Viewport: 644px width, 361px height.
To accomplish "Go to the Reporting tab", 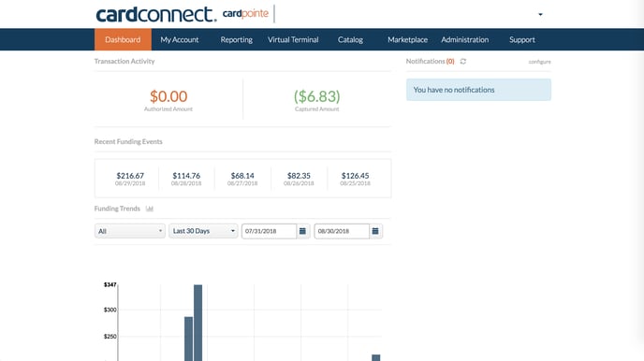I will 236,40.
